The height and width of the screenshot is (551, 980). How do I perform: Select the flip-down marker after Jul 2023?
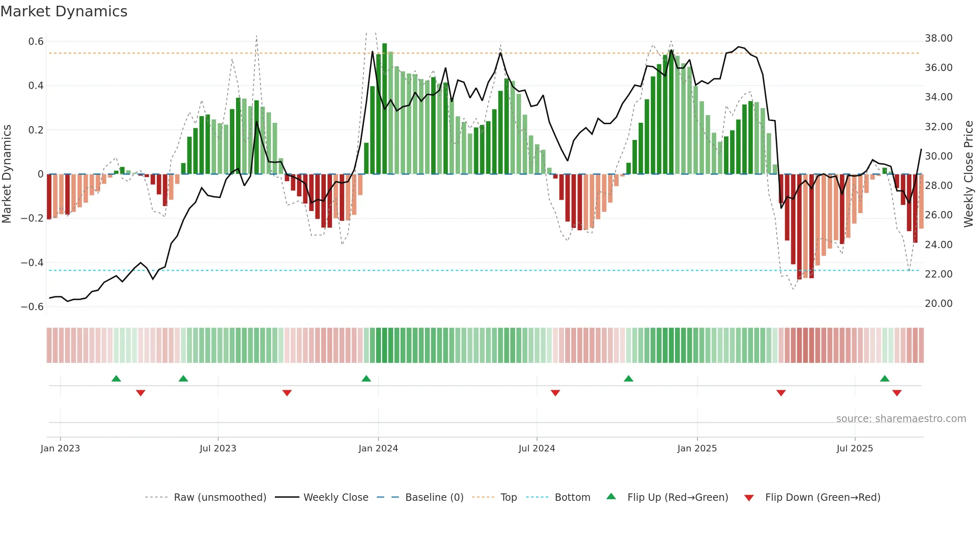coord(287,393)
